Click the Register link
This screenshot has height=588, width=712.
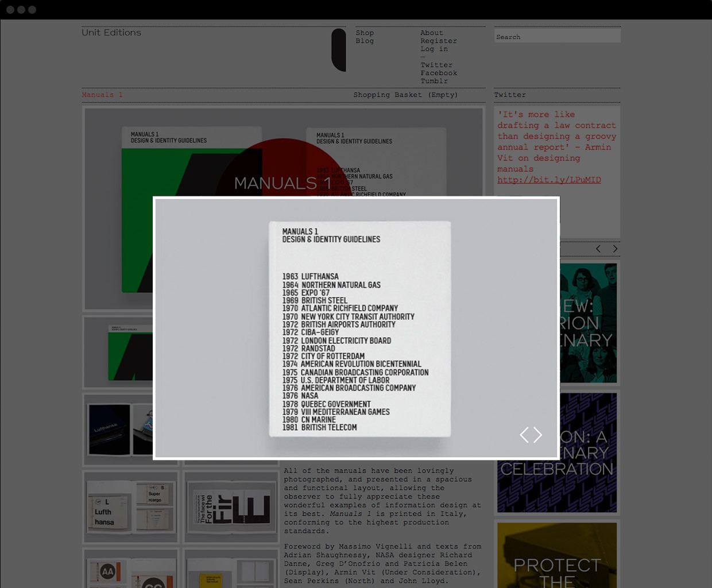[439, 41]
